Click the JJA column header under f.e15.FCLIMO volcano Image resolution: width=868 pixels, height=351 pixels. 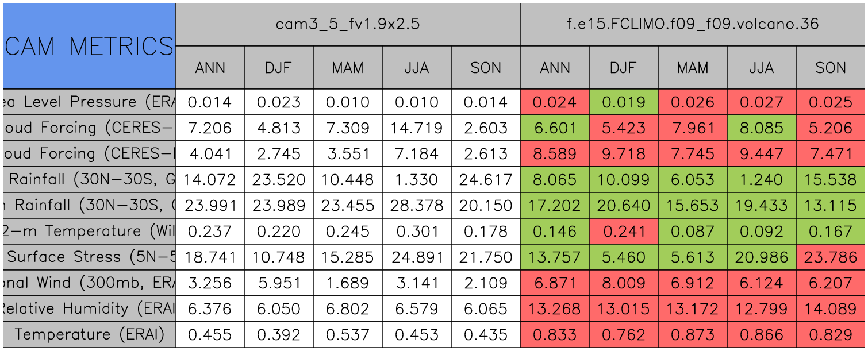coord(761,68)
